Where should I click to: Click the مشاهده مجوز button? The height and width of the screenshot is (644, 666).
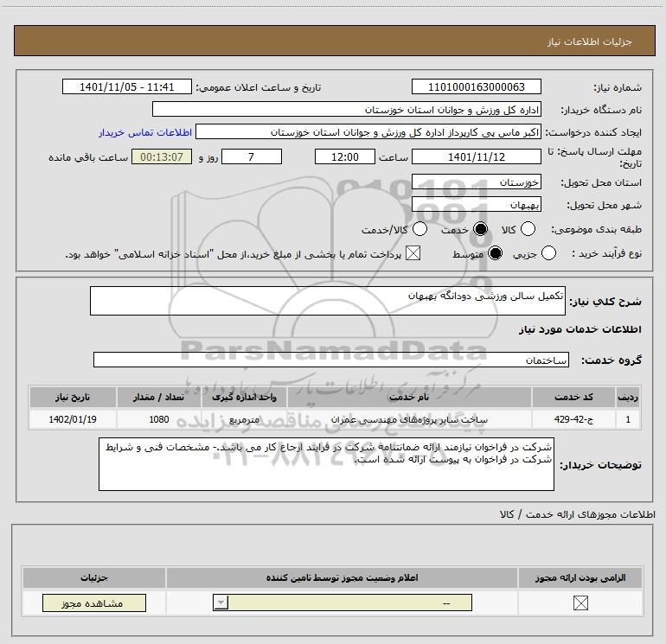94,603
